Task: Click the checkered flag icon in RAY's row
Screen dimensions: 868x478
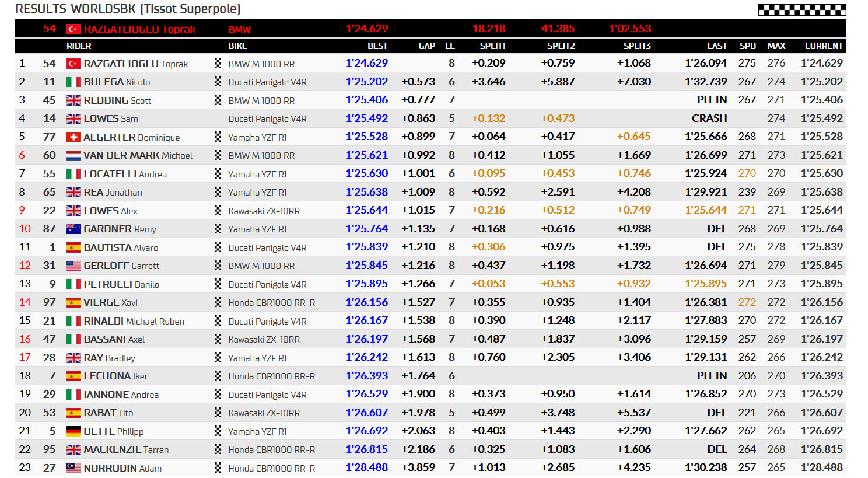Action: pos(218,358)
